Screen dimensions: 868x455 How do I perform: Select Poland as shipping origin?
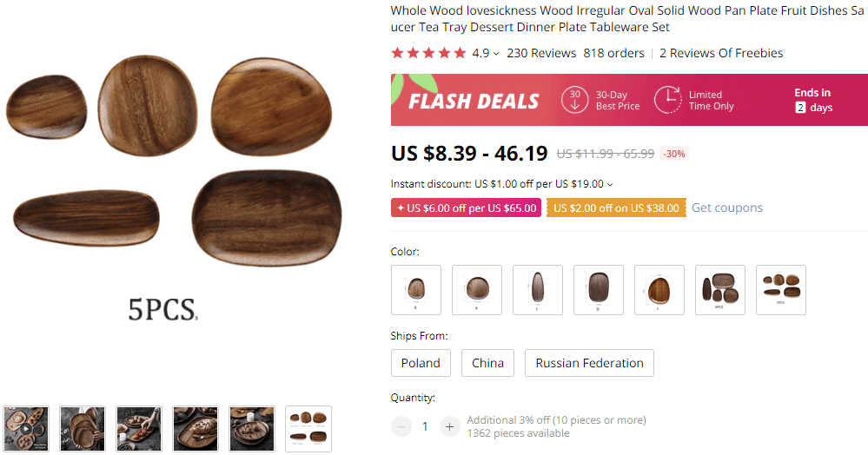421,363
